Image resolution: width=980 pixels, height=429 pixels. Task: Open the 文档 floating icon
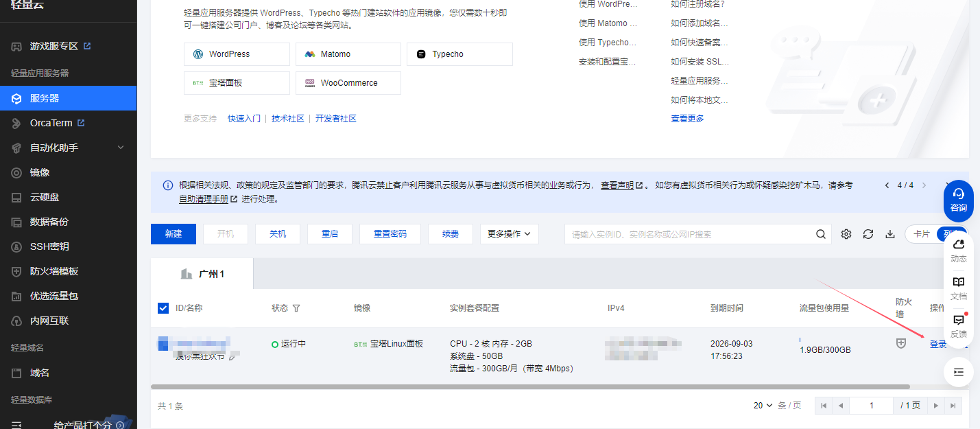(959, 288)
